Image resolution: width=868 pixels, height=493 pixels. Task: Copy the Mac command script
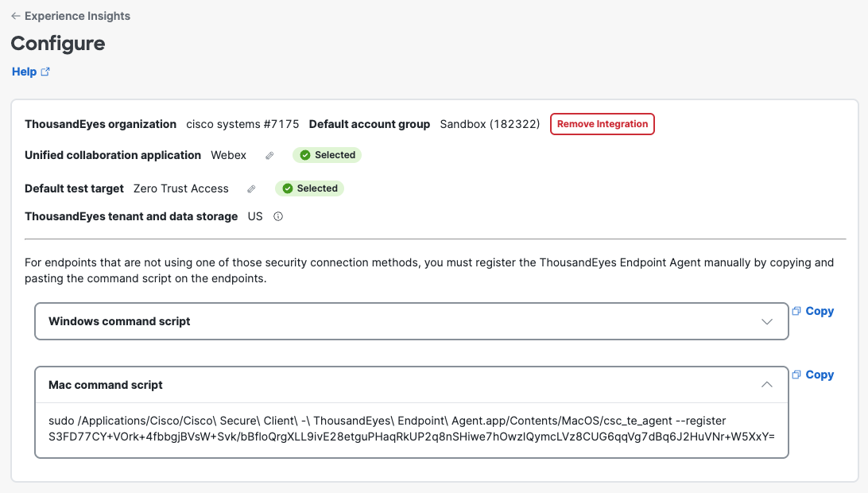(820, 375)
